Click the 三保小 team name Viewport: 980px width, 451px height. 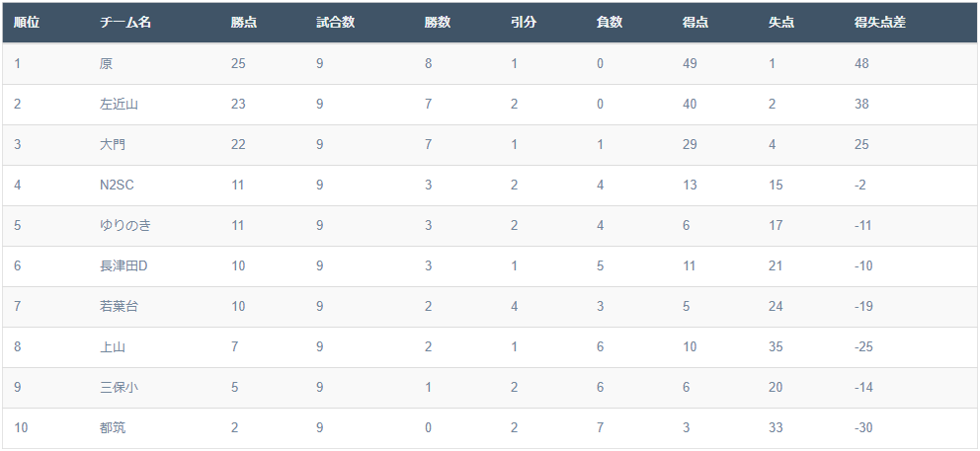click(119, 387)
